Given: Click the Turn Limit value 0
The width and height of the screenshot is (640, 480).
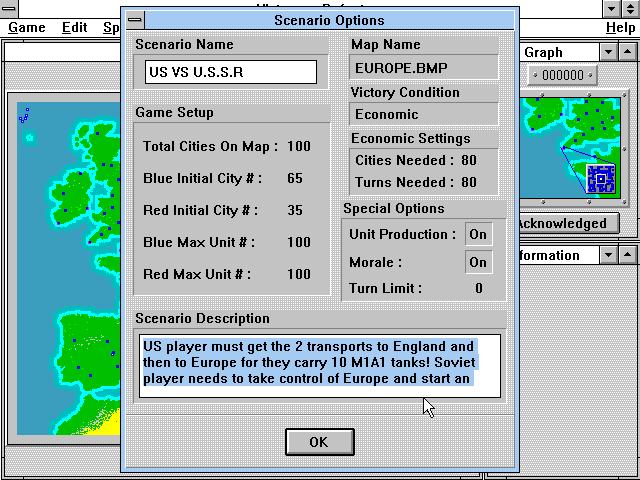Looking at the screenshot, I should click(x=479, y=289).
